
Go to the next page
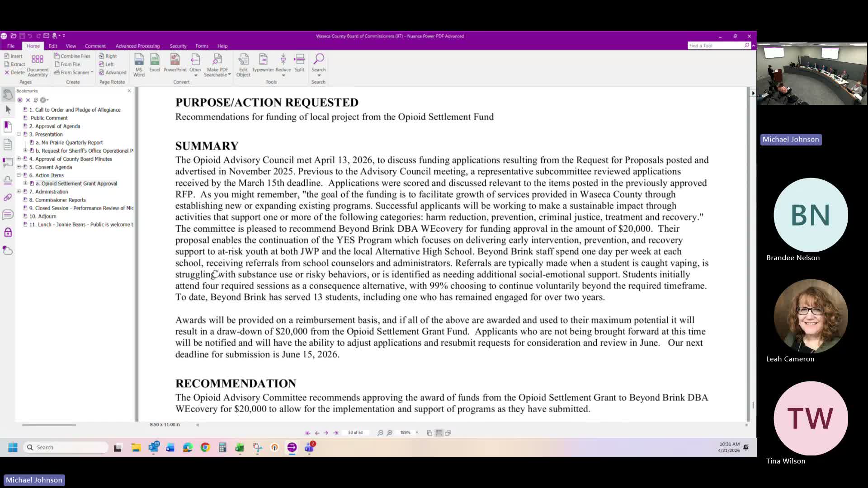(x=326, y=433)
